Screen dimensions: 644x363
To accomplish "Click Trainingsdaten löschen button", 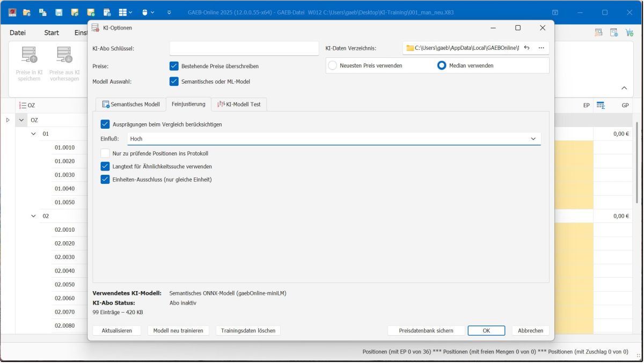I will pyautogui.click(x=248, y=331).
